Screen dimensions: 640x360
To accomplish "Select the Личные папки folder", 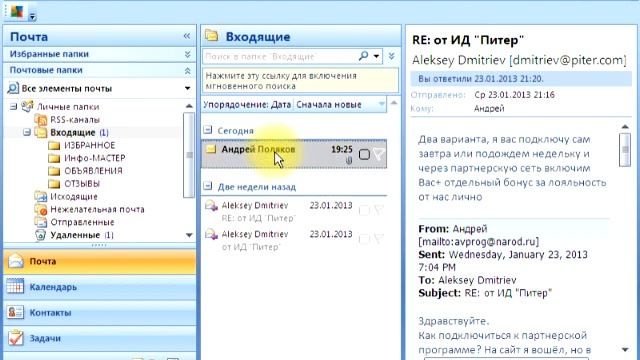I will tap(68, 107).
